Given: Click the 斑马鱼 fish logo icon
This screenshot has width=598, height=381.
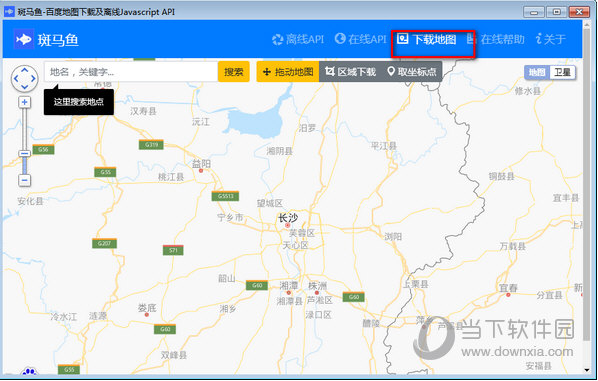Looking at the screenshot, I should pos(24,39).
